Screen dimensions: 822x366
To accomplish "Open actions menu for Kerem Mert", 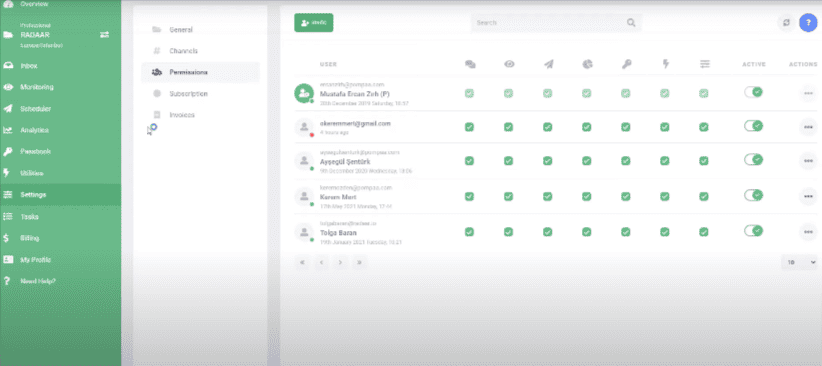I will tap(808, 196).
